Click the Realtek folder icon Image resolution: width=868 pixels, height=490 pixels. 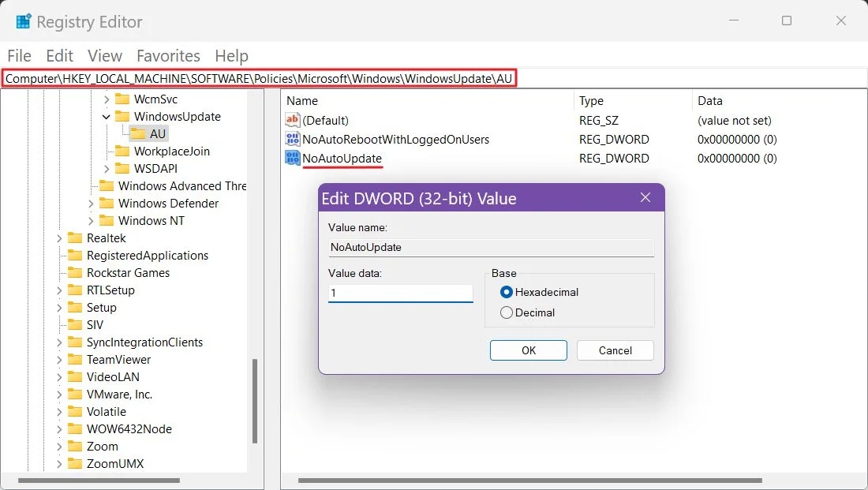coord(75,238)
